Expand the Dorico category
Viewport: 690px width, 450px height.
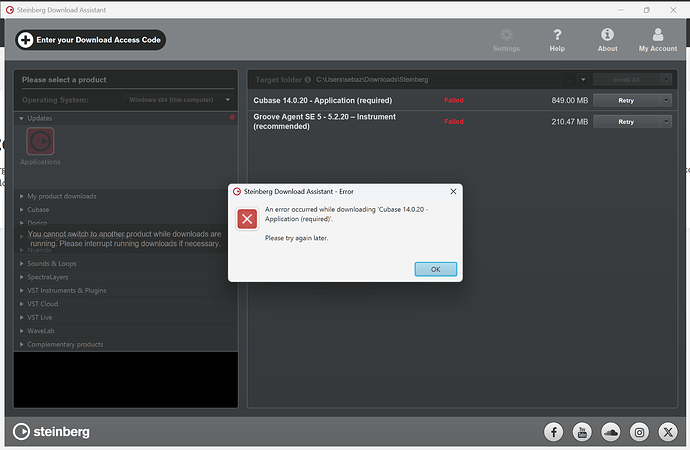coord(22,223)
